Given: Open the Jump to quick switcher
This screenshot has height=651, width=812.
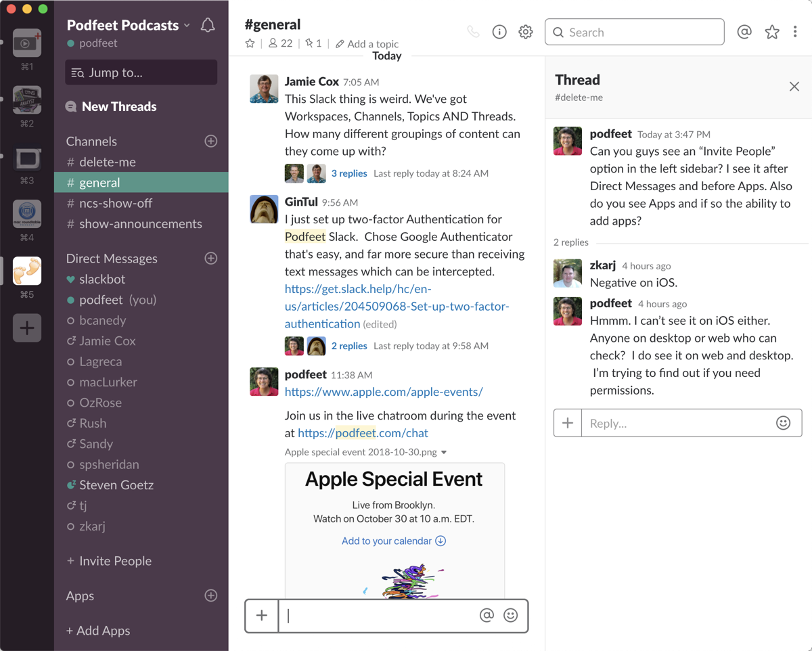Looking at the screenshot, I should (x=141, y=72).
